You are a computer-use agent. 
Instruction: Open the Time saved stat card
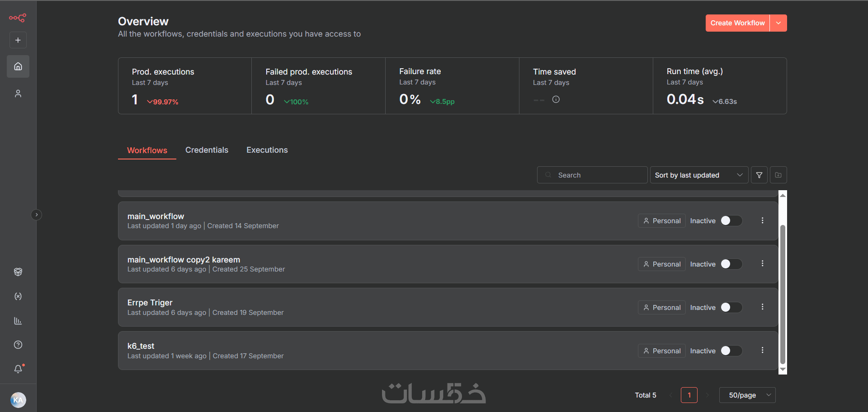click(x=586, y=86)
